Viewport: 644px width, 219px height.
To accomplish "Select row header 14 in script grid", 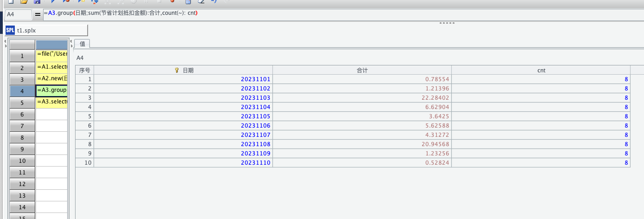I will (x=22, y=207).
